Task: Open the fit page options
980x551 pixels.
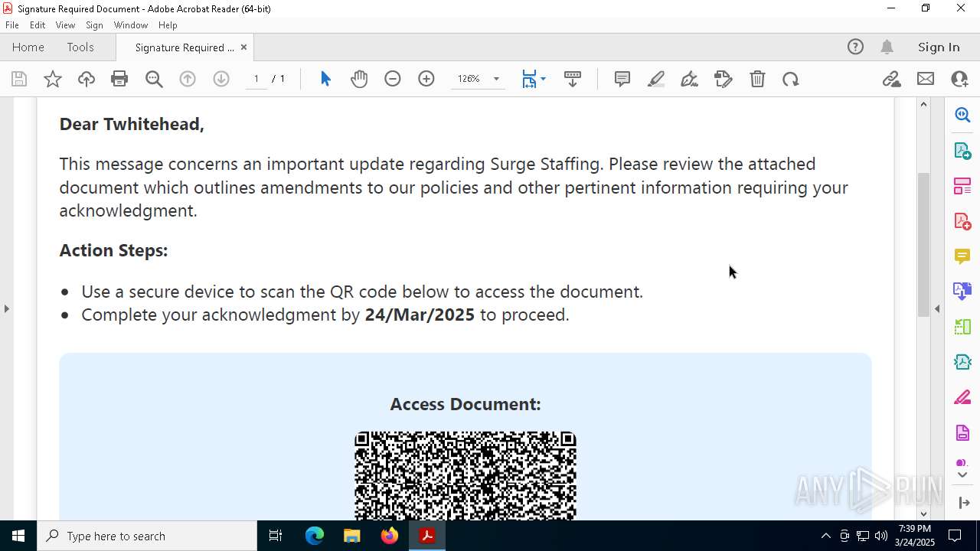Action: point(534,79)
